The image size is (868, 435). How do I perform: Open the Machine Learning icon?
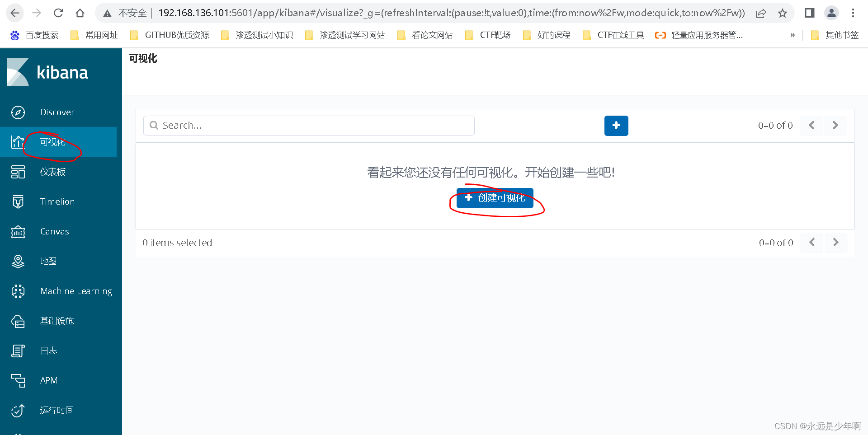(18, 291)
